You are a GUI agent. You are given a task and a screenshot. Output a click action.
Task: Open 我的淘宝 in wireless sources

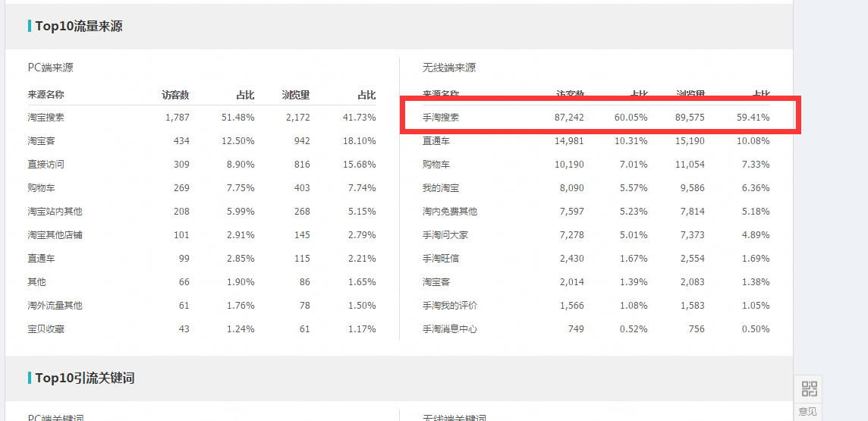[x=441, y=188]
